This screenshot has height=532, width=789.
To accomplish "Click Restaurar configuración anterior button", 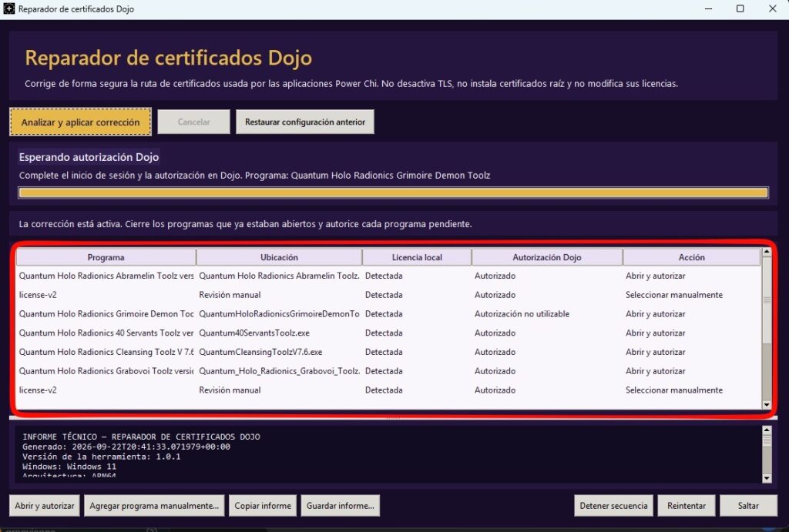I will tap(305, 122).
